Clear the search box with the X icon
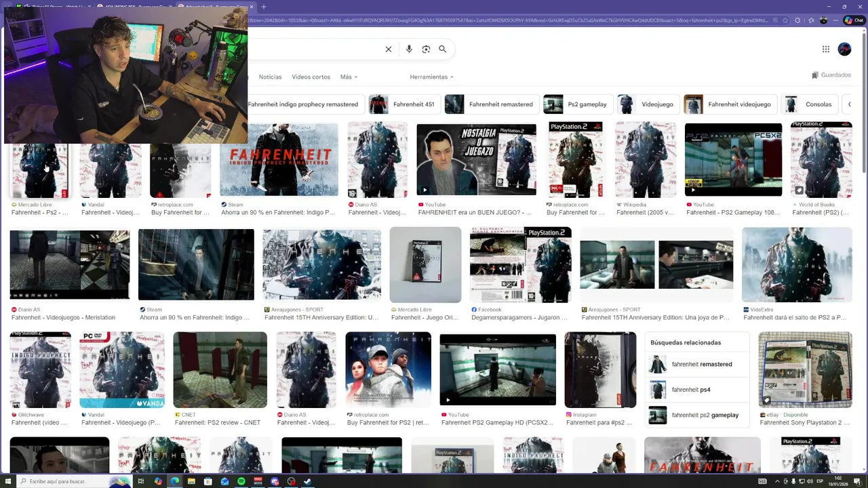The image size is (868, 488). pyautogui.click(x=389, y=49)
